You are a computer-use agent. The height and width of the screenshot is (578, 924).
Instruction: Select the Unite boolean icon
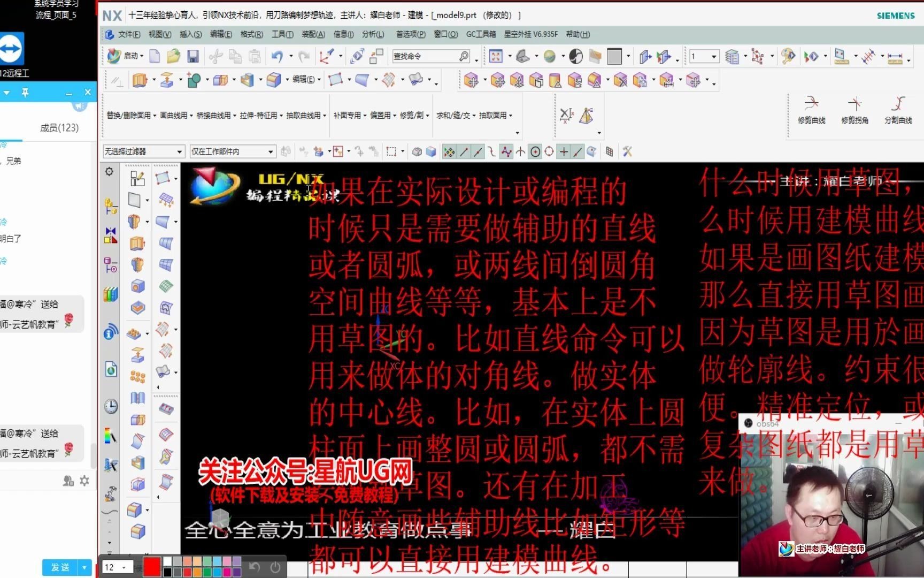click(194, 80)
